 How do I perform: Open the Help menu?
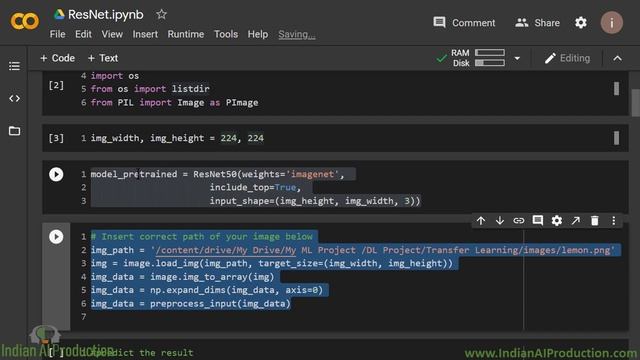(x=258, y=34)
